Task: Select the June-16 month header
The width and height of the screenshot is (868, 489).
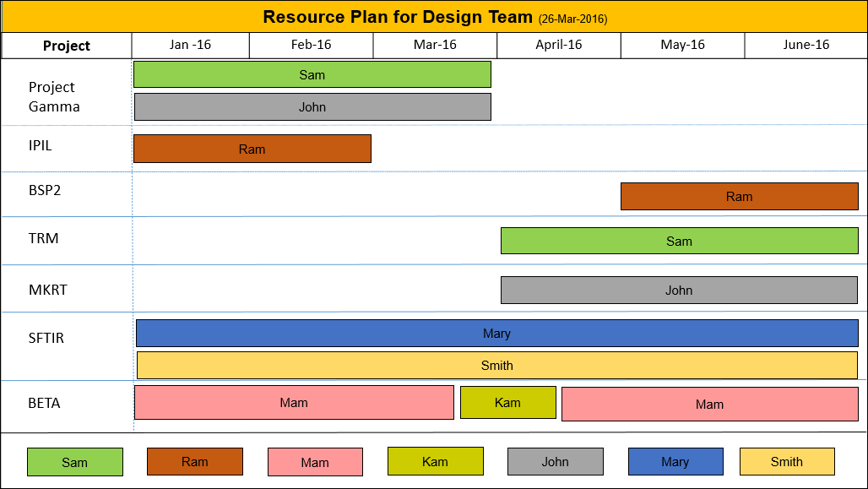Action: (806, 46)
